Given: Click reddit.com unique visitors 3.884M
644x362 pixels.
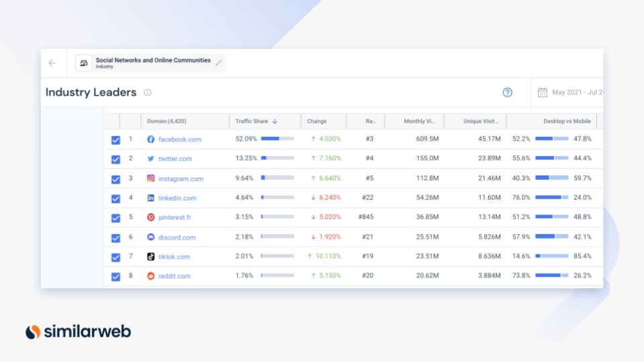Looking at the screenshot, I should tap(489, 276).
